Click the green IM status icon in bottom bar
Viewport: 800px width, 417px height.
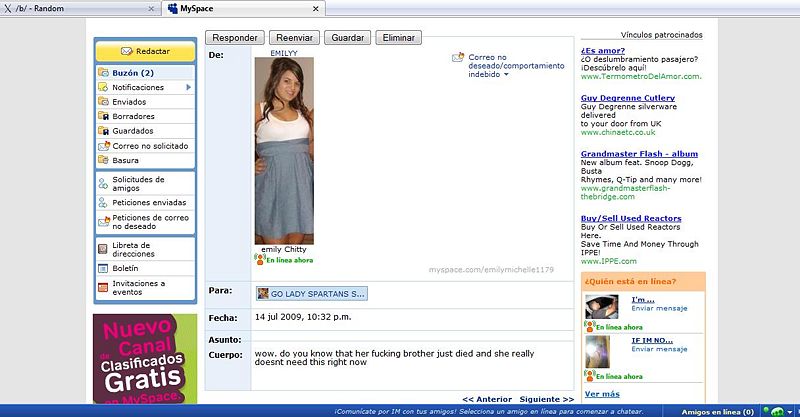pos(777,411)
